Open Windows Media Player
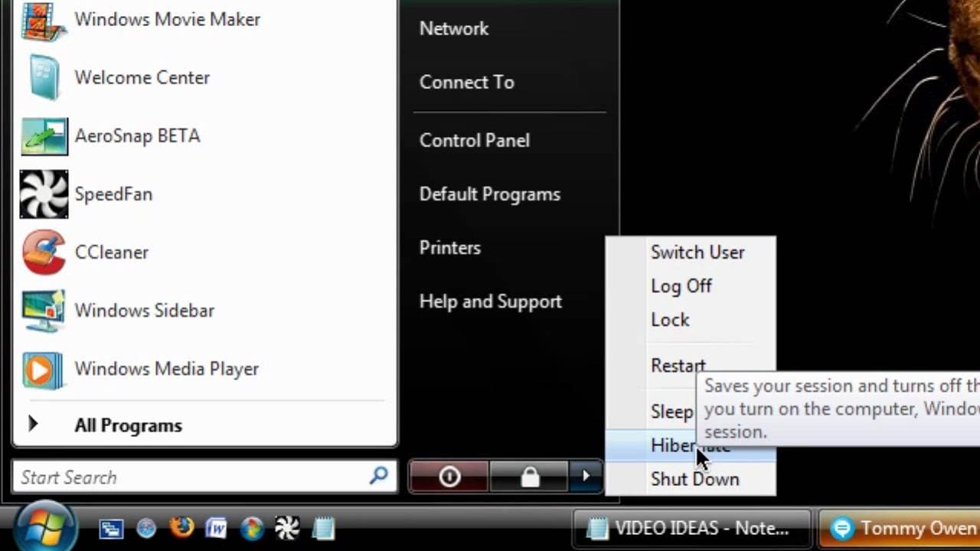This screenshot has width=980, height=551. [166, 368]
